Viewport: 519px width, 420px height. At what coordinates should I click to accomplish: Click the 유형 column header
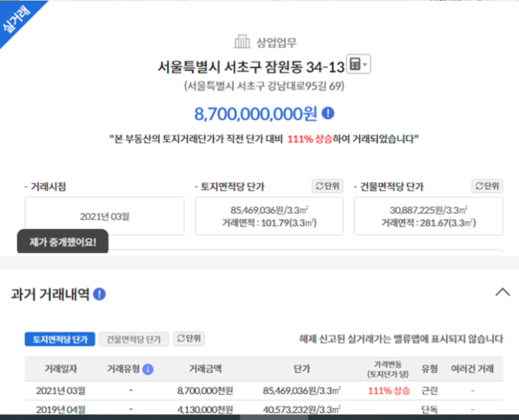429,369
